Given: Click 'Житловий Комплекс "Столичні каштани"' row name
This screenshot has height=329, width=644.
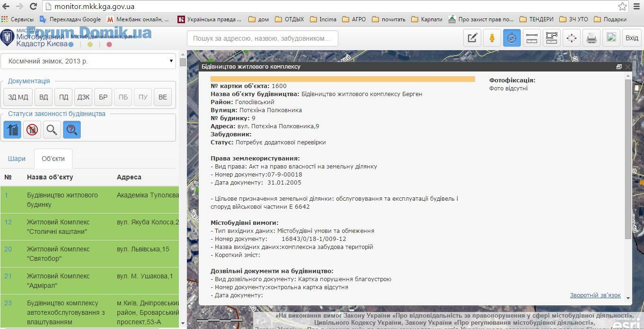Looking at the screenshot, I should pos(58,227).
